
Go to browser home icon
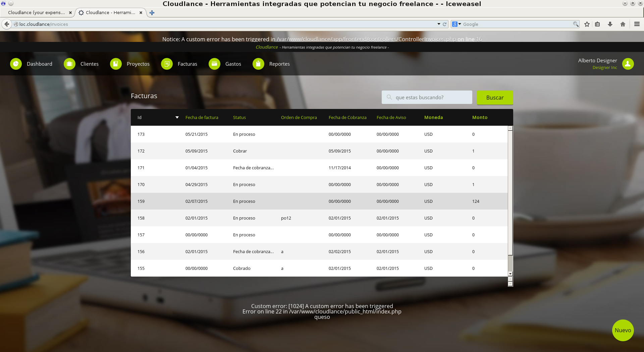tap(623, 24)
